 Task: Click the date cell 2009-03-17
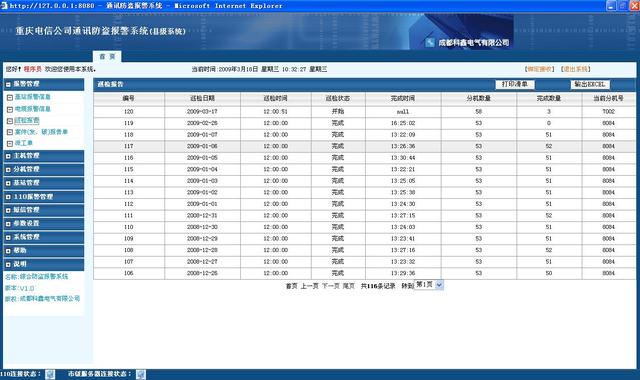coord(202,111)
